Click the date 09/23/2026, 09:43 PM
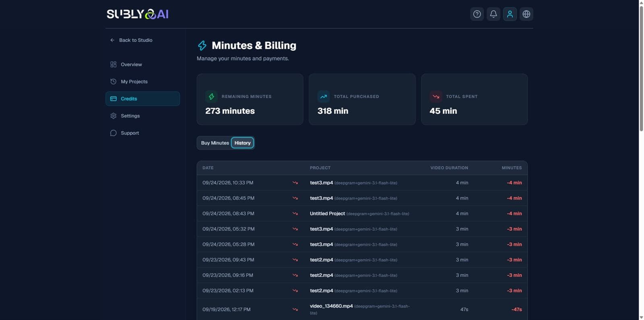Viewport: 644px width, 320px height. tap(228, 260)
